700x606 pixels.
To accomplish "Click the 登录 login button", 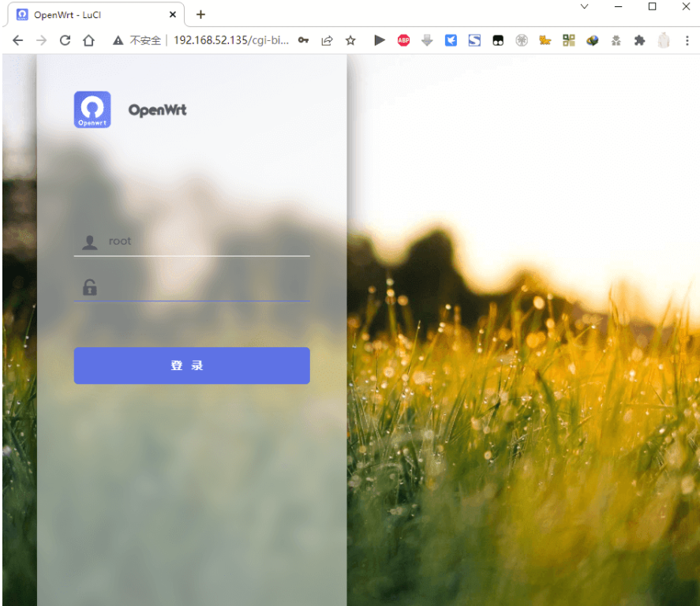I will [192, 365].
